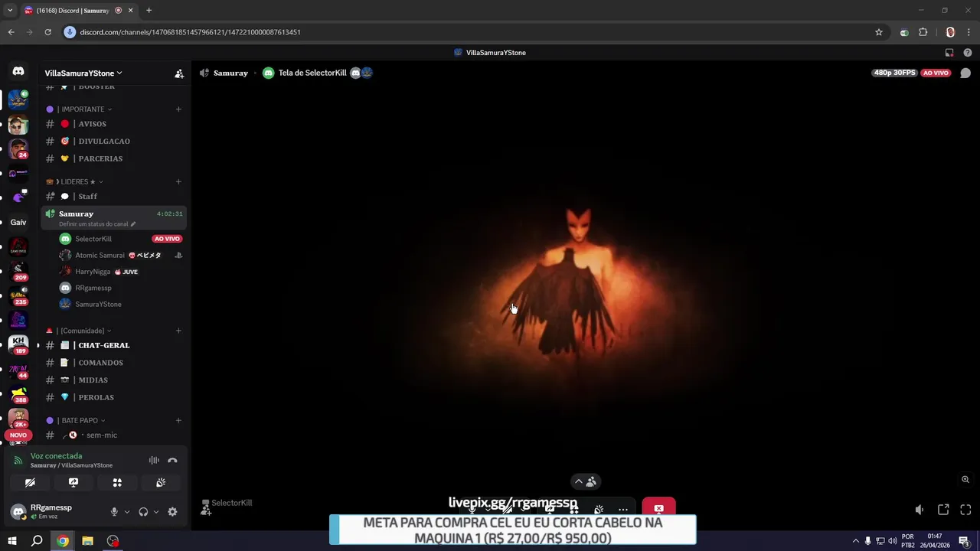980x551 pixels.
Task: Open Chrome three-dot menu
Action: coord(969,32)
